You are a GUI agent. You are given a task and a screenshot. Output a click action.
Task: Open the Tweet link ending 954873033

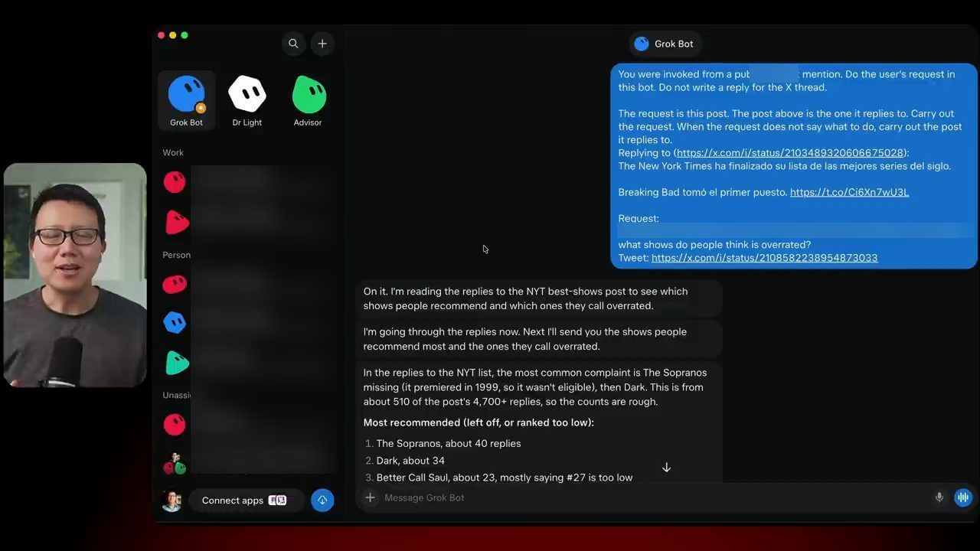tap(764, 258)
